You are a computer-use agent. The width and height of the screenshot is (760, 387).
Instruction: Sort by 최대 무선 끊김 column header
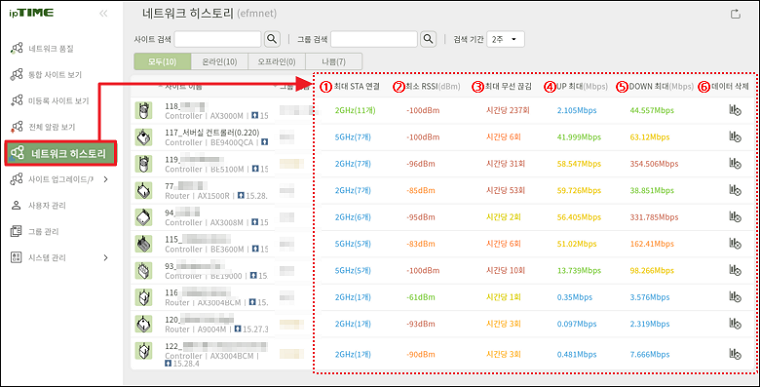[x=508, y=86]
